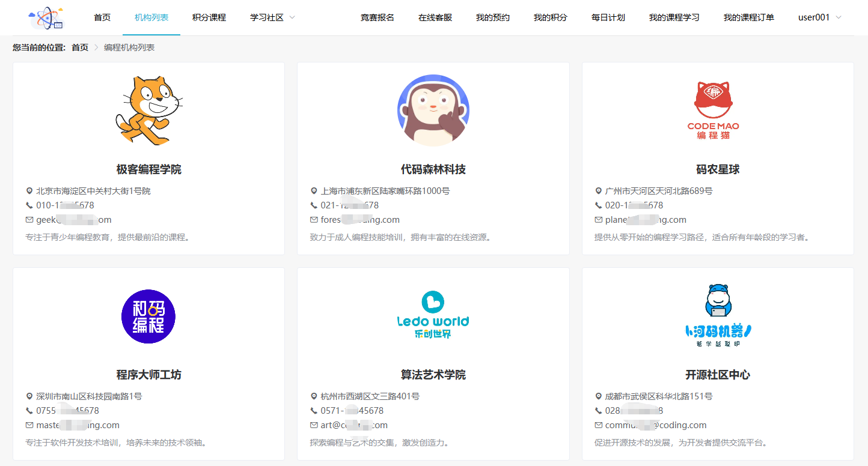868x466 pixels.
Task: Open the Ledo world logo of 算法艺术学院
Action: click(433, 315)
